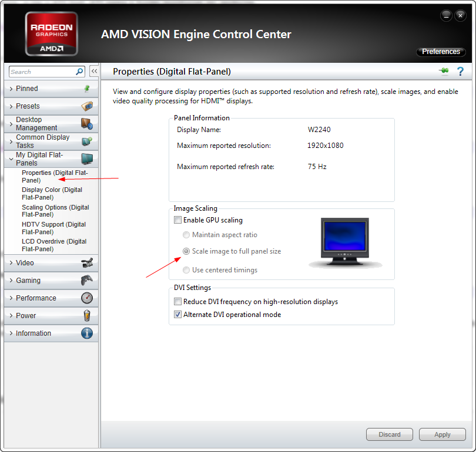Click the Common Display Tasks monitor icon
Image resolution: width=476 pixels, height=452 pixels.
pyautogui.click(x=87, y=141)
